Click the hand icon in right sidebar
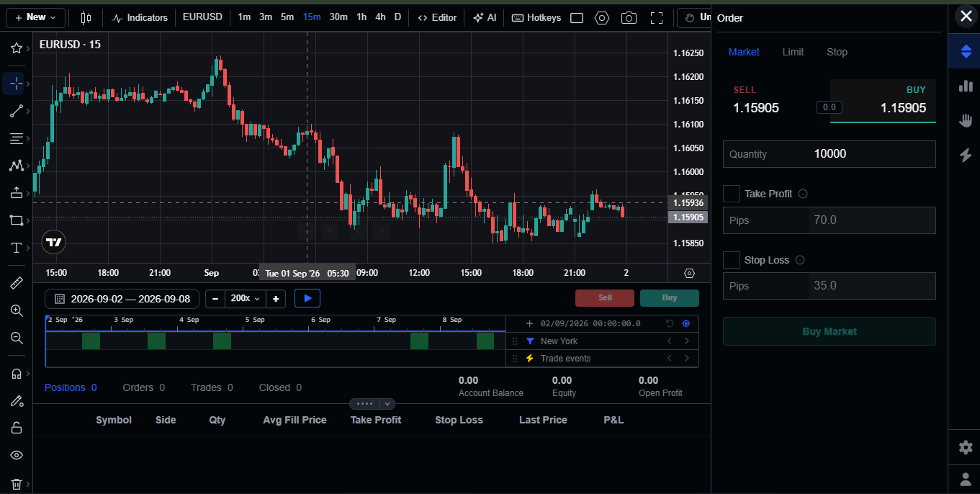The width and height of the screenshot is (980, 494). (x=966, y=120)
